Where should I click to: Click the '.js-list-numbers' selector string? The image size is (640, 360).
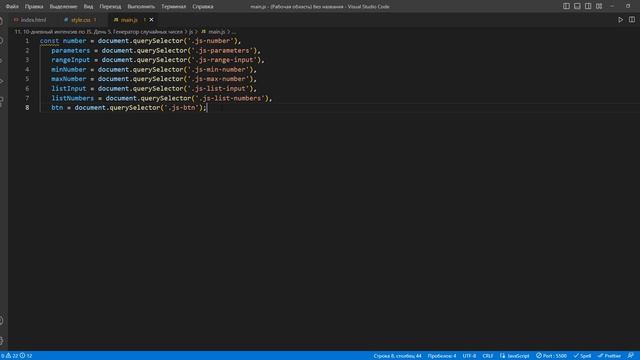(230, 98)
